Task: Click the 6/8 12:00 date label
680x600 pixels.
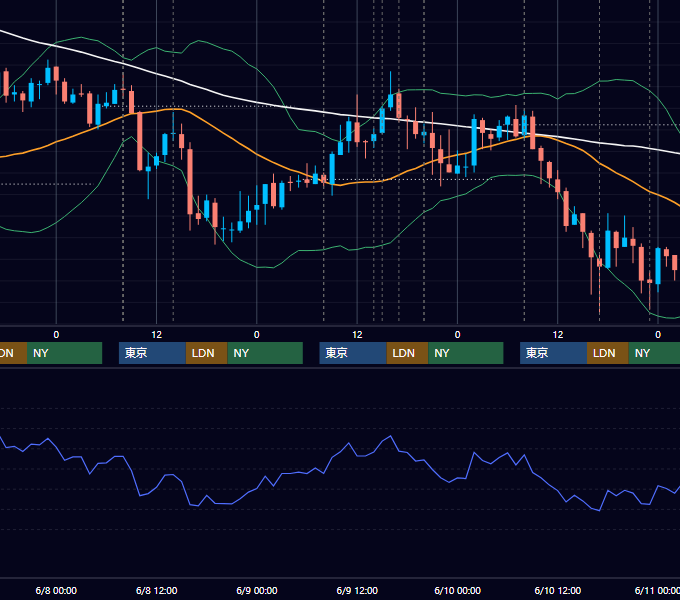Action: (157, 590)
